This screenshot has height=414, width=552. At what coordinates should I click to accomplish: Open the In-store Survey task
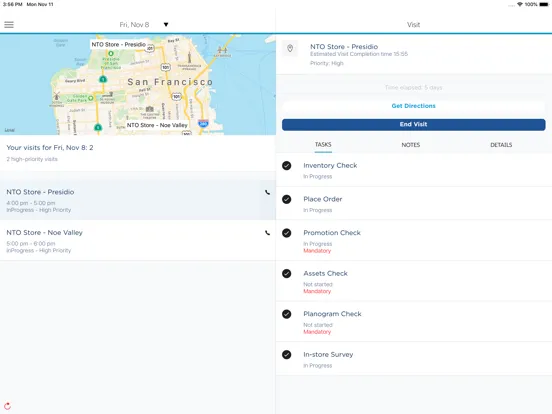click(414, 359)
